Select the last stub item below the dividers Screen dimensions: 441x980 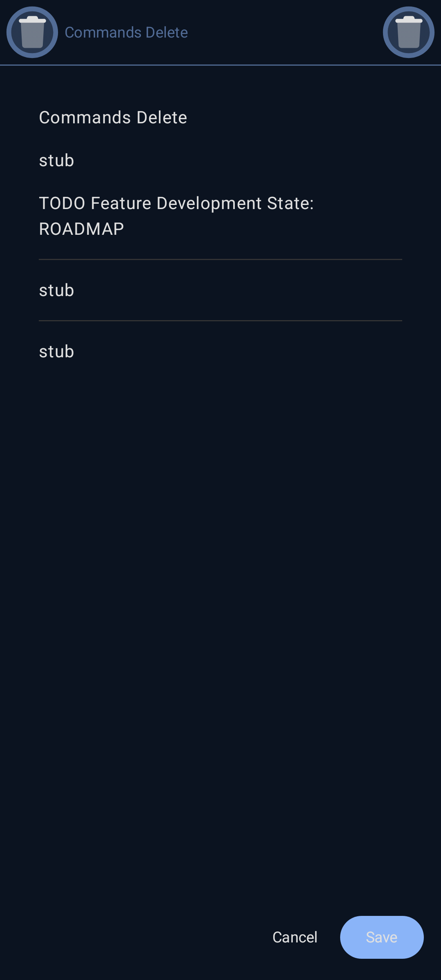click(57, 352)
